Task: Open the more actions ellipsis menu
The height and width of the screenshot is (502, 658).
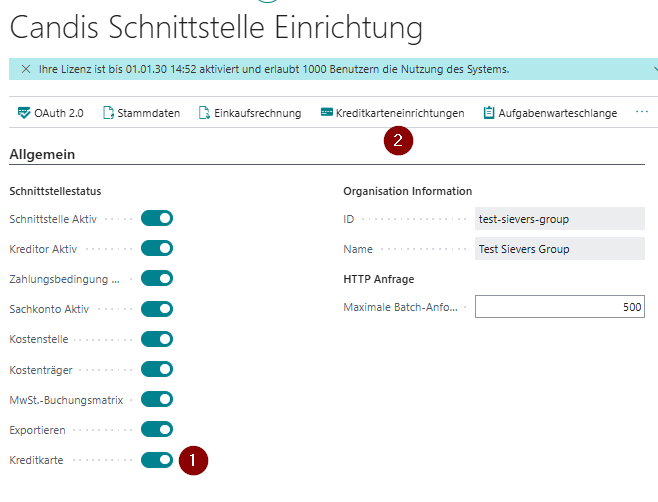Action: pos(642,113)
